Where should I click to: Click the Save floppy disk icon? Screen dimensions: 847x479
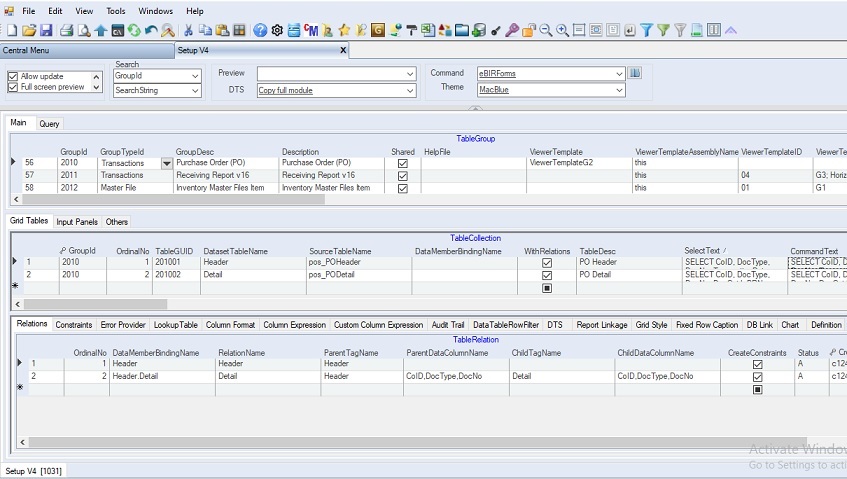pyautogui.click(x=47, y=30)
